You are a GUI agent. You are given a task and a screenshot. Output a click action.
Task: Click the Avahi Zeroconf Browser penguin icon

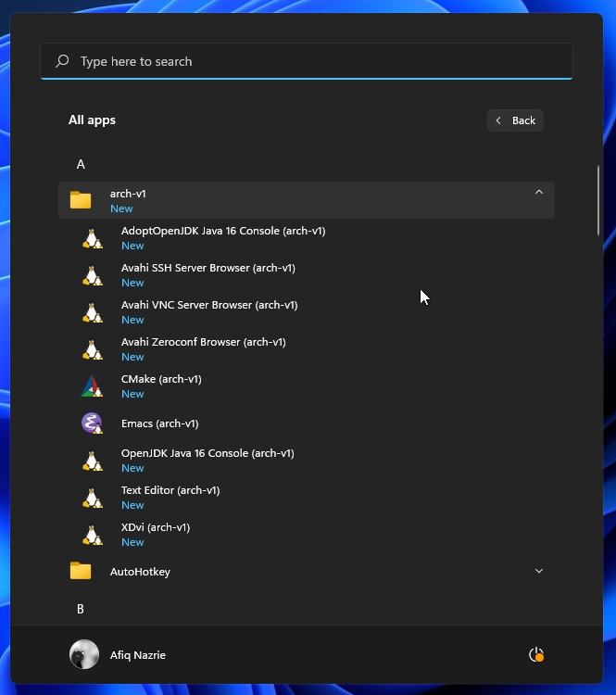tap(93, 349)
